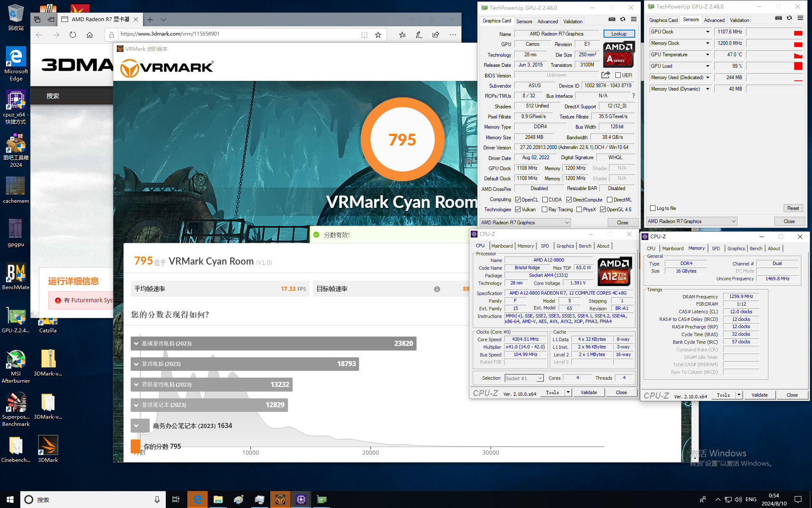Launch BenchMate from desktop

tap(16, 276)
